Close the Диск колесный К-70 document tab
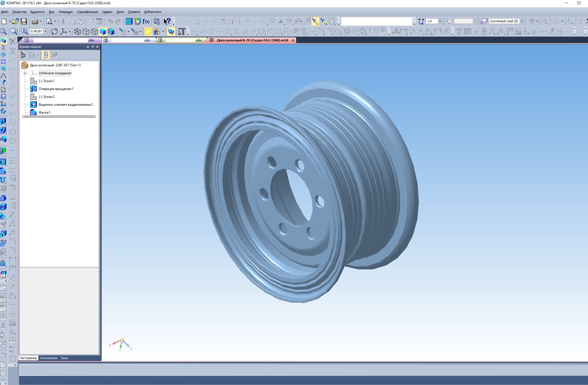Image resolution: width=588 pixels, height=385 pixels. [293, 40]
